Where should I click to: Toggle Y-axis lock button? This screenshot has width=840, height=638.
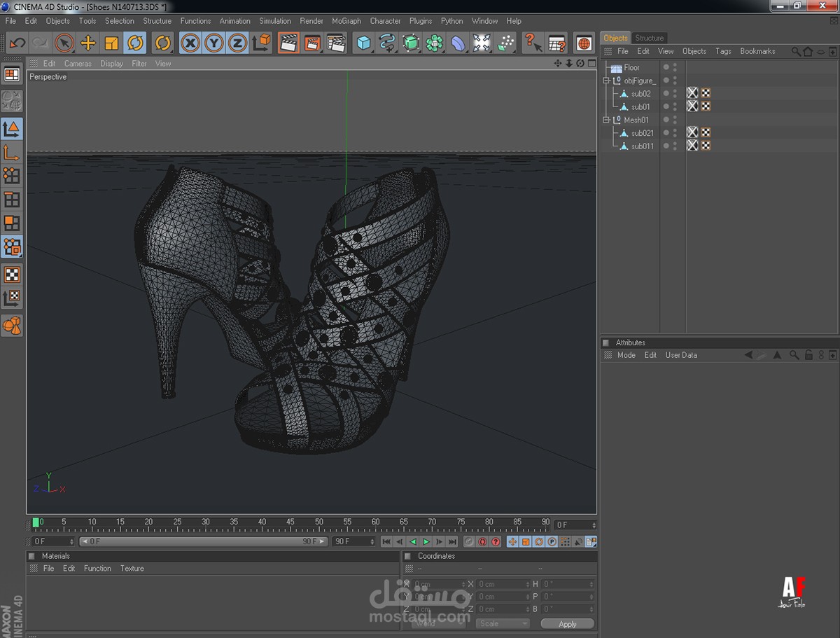(x=213, y=43)
